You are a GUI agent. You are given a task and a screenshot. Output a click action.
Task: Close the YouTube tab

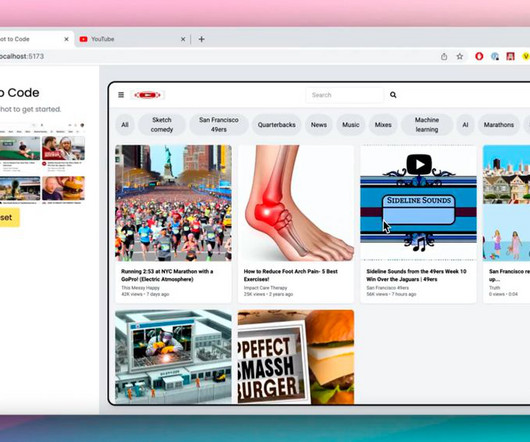[x=183, y=39]
